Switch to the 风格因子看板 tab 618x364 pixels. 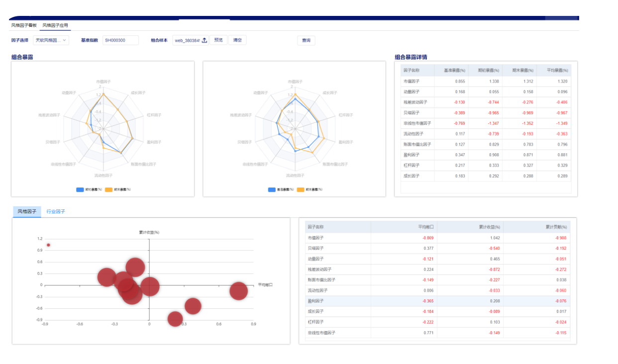click(x=24, y=25)
